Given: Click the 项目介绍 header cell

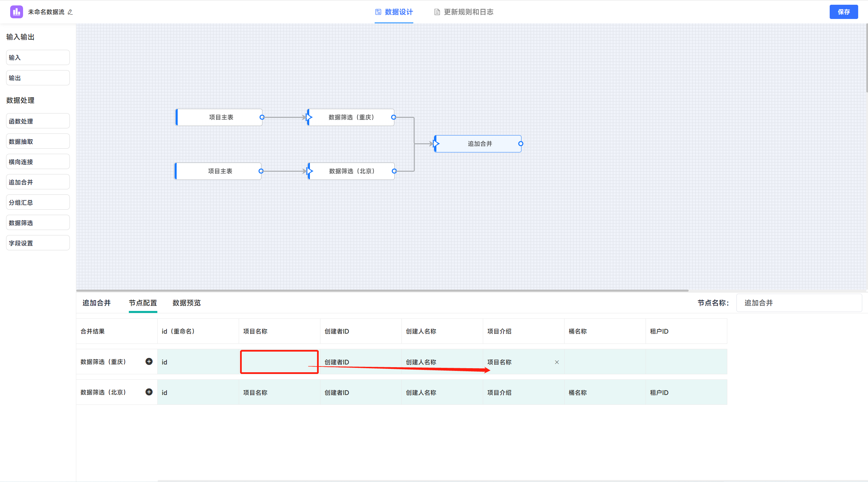Looking at the screenshot, I should pyautogui.click(x=524, y=331).
